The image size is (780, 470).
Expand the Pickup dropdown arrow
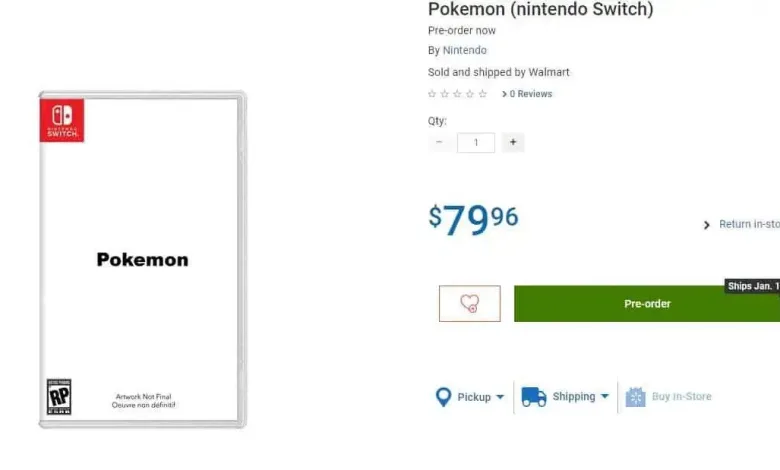(x=500, y=397)
